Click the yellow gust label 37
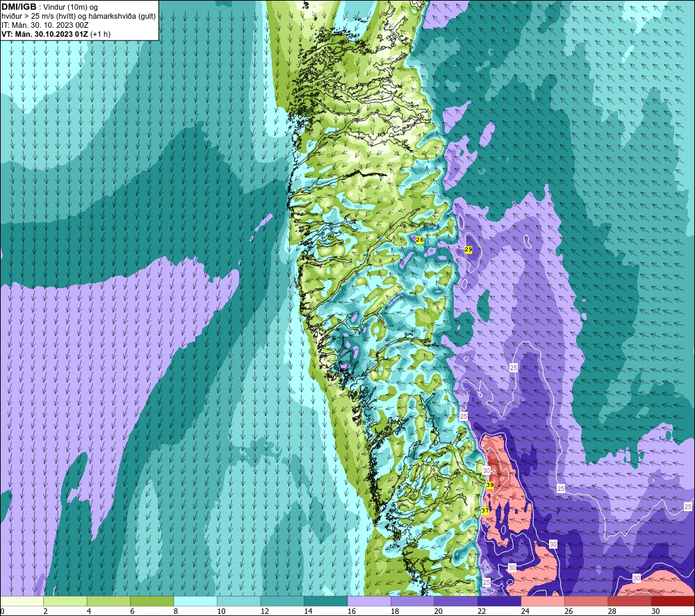 pyautogui.click(x=485, y=510)
